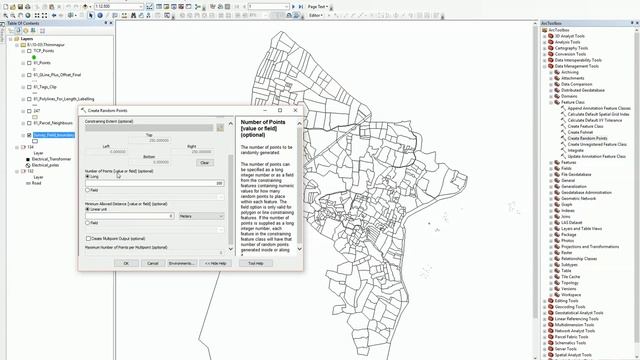The width and height of the screenshot is (640, 360).
Task: Collapse the Layers data frame in TOC
Action: tap(11, 39)
